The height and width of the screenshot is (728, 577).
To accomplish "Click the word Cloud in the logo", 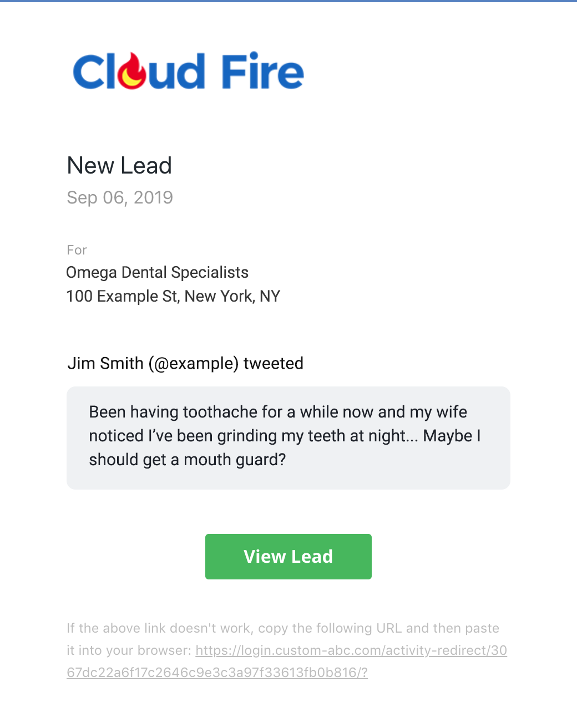I will click(139, 71).
